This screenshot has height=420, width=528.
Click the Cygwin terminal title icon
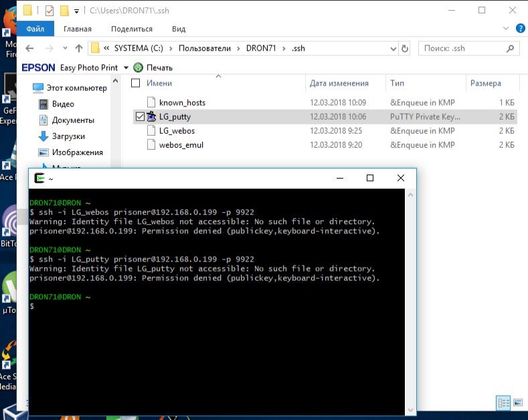[40, 178]
